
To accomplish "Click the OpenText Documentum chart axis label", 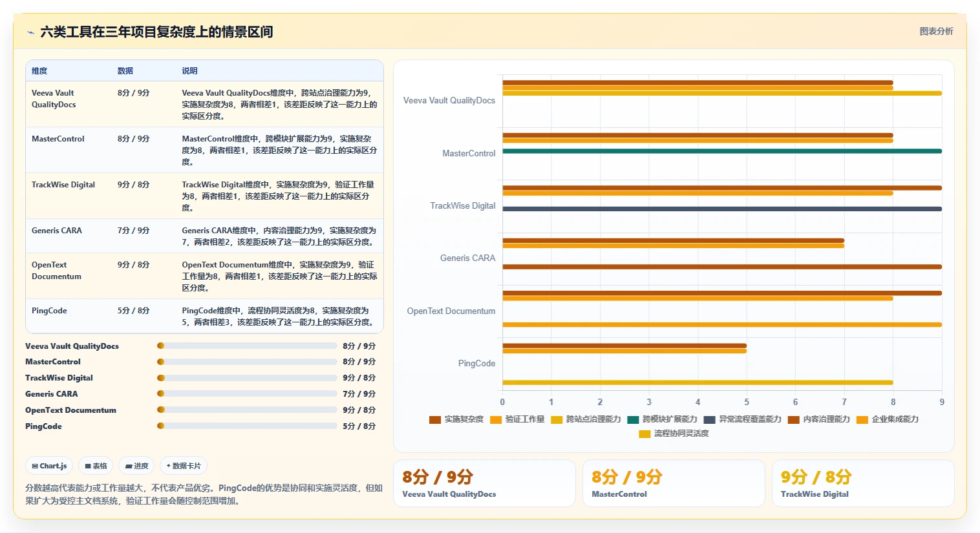I will [451, 311].
